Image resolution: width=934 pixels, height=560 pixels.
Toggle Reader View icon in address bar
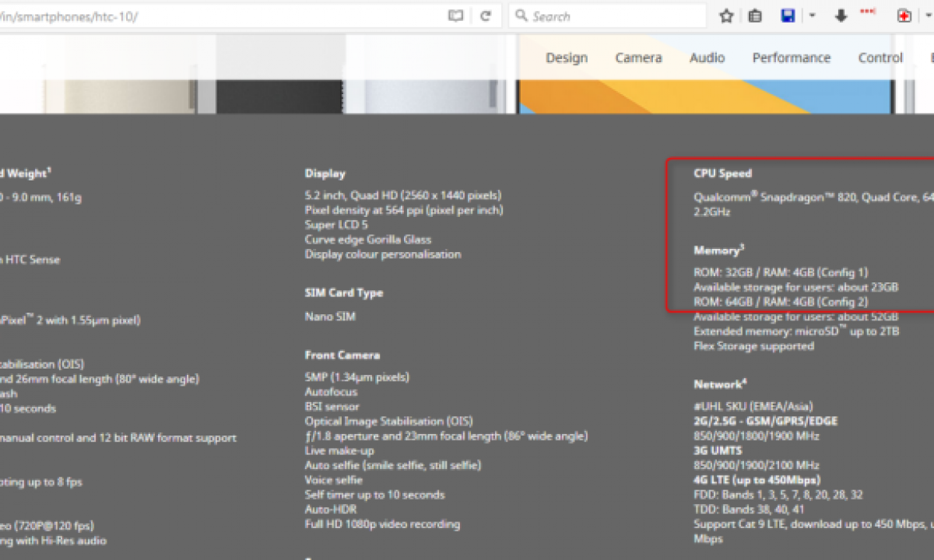coord(455,16)
